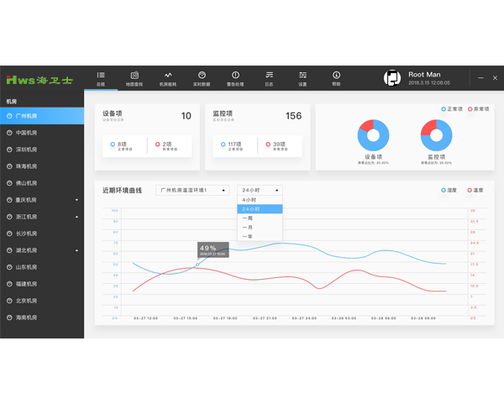Open the 地图查找 map search icon
This screenshot has height=420, width=504.
[x=134, y=75]
